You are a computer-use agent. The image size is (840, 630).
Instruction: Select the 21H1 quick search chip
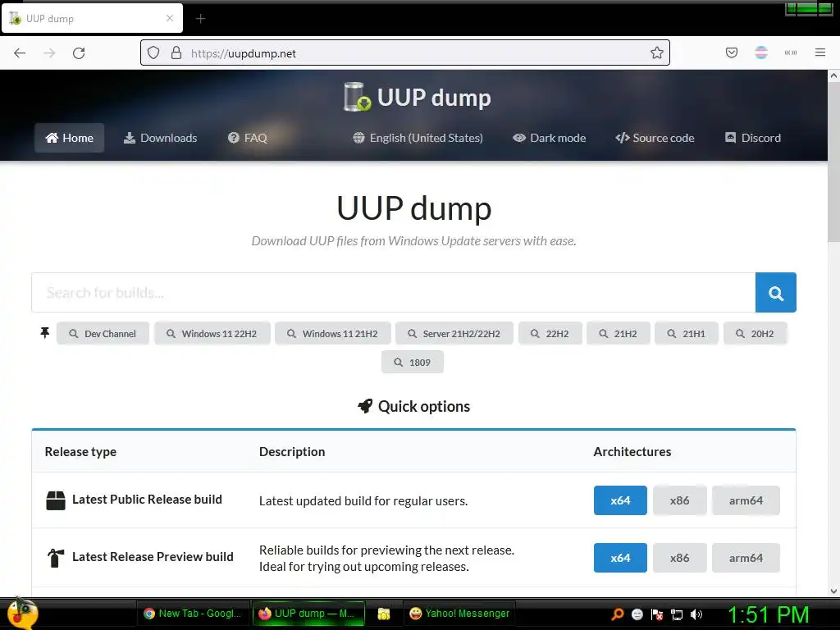687,333
